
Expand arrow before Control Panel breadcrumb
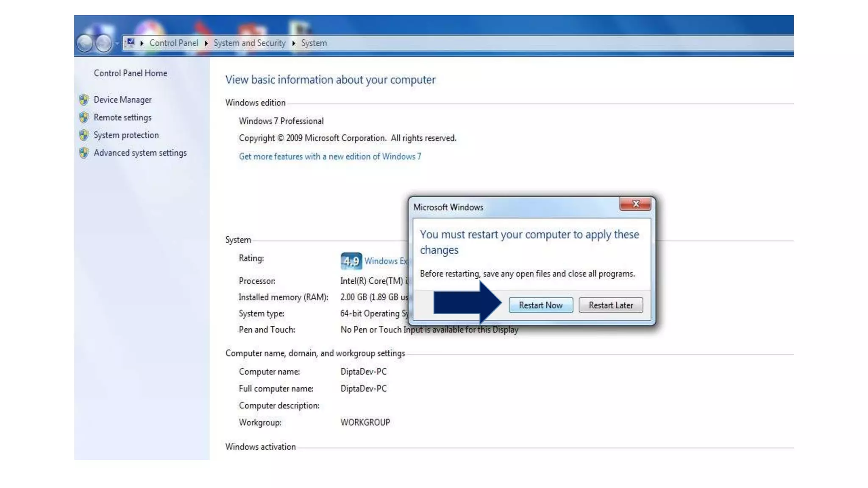142,43
